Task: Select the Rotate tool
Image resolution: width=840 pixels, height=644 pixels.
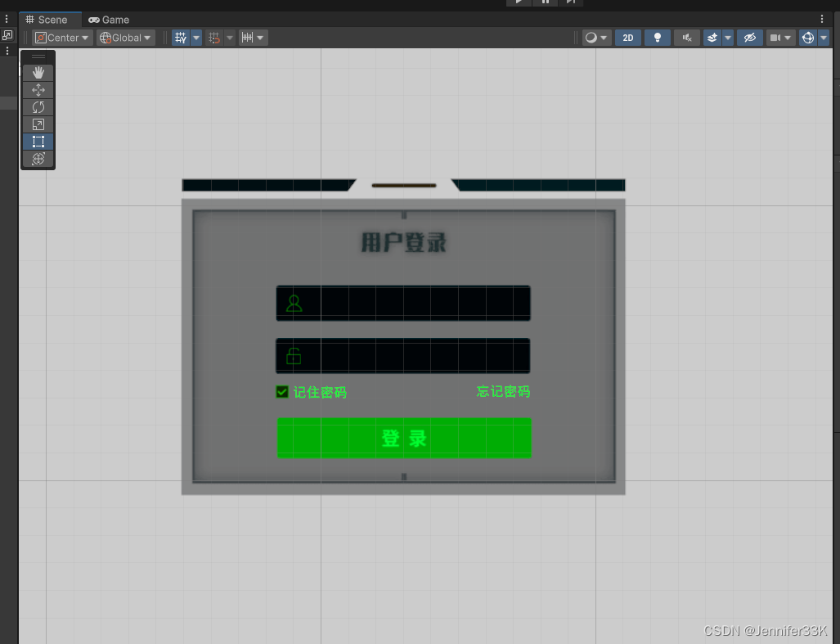Action: tap(38, 107)
